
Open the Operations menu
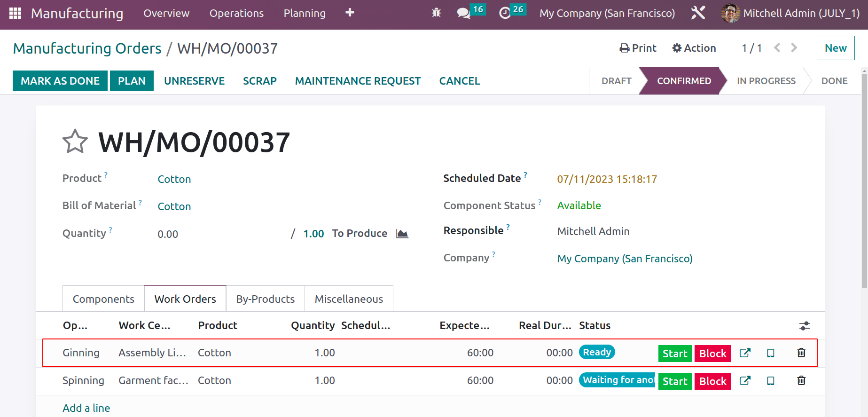pyautogui.click(x=236, y=13)
